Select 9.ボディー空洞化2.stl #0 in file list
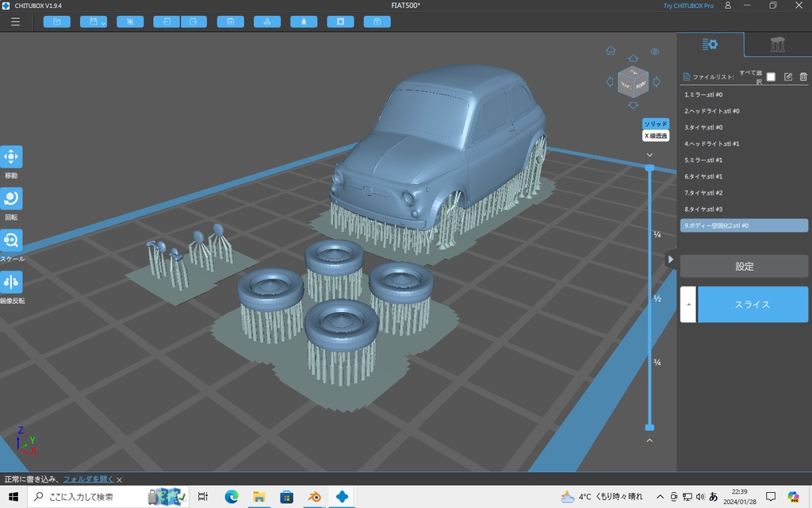812x508 pixels. point(744,225)
